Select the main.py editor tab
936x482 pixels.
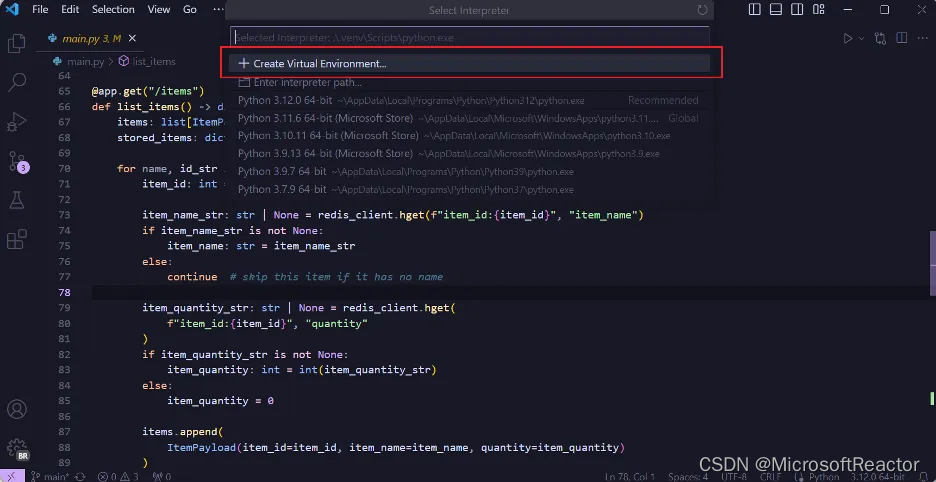pyautogui.click(x=91, y=38)
